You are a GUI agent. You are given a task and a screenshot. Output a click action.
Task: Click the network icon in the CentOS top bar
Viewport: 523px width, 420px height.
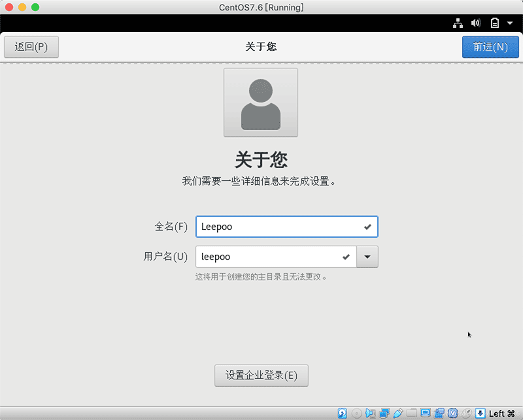[x=458, y=22]
